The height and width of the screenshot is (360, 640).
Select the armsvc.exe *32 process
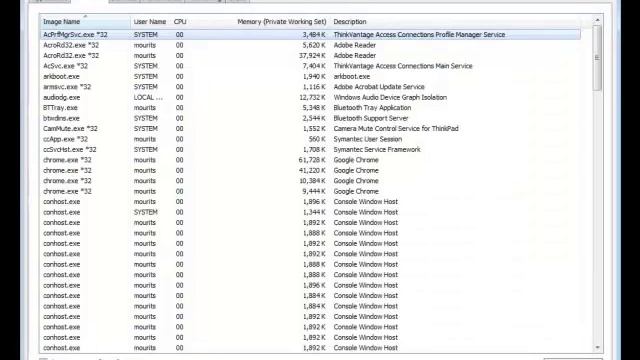[x=311, y=87]
